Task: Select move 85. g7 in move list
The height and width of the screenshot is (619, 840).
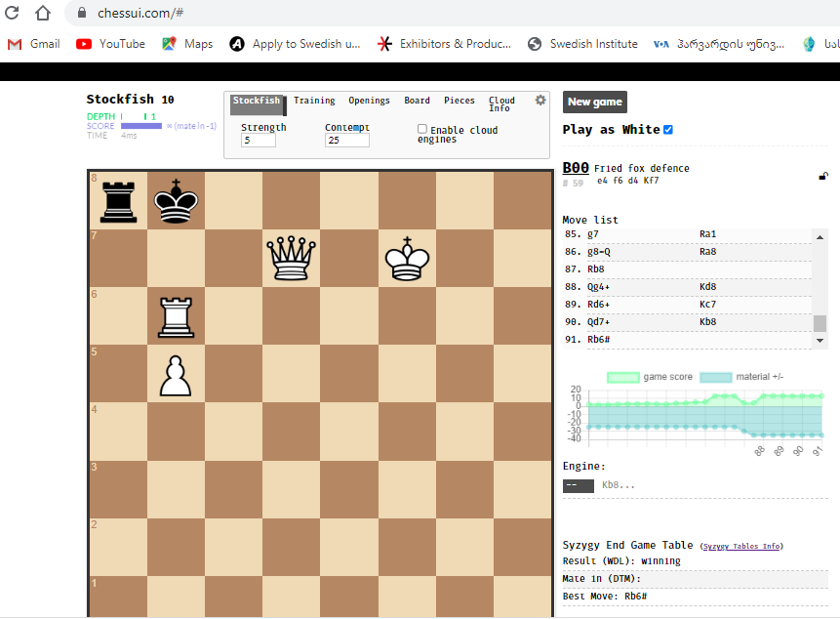Action: coord(592,233)
